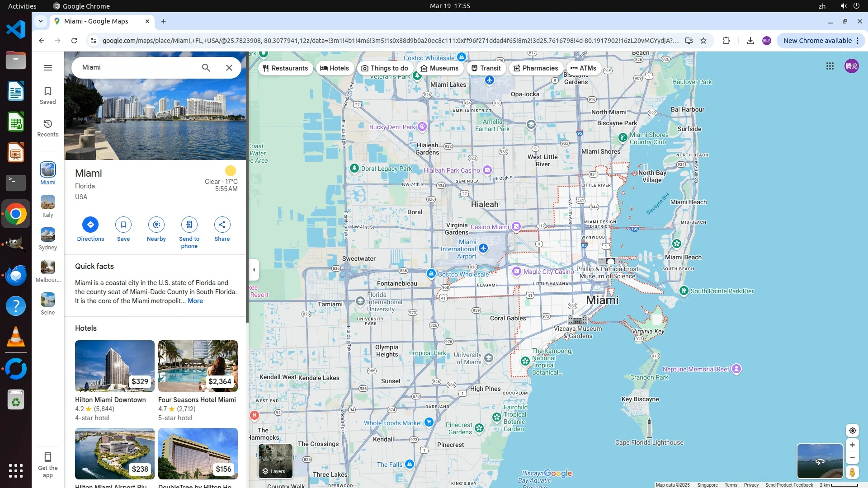Click the show your location button

click(x=852, y=431)
